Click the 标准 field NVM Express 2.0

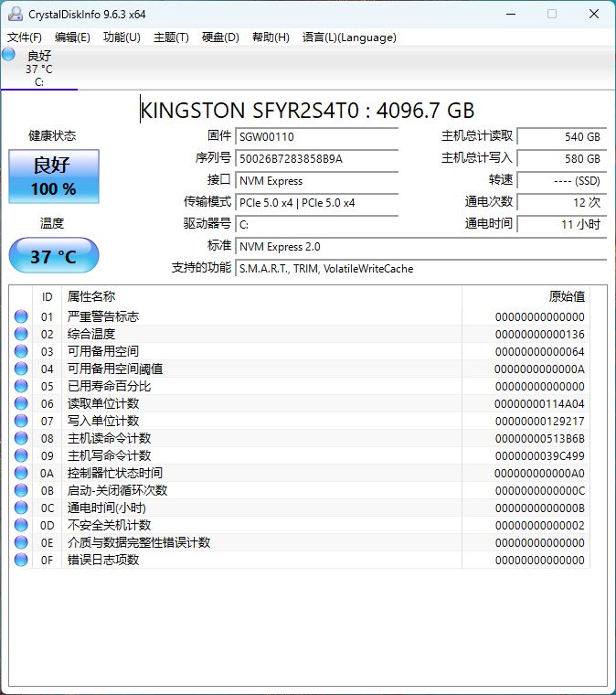click(420, 246)
